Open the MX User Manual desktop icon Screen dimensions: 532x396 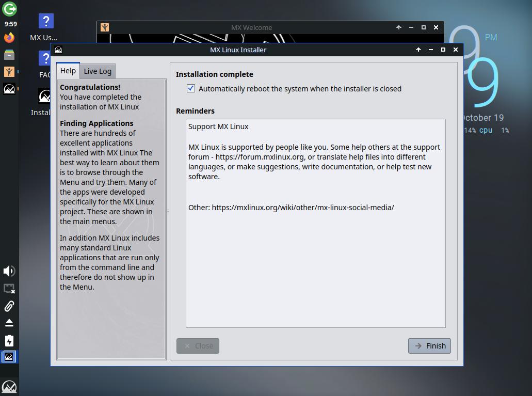click(x=46, y=21)
